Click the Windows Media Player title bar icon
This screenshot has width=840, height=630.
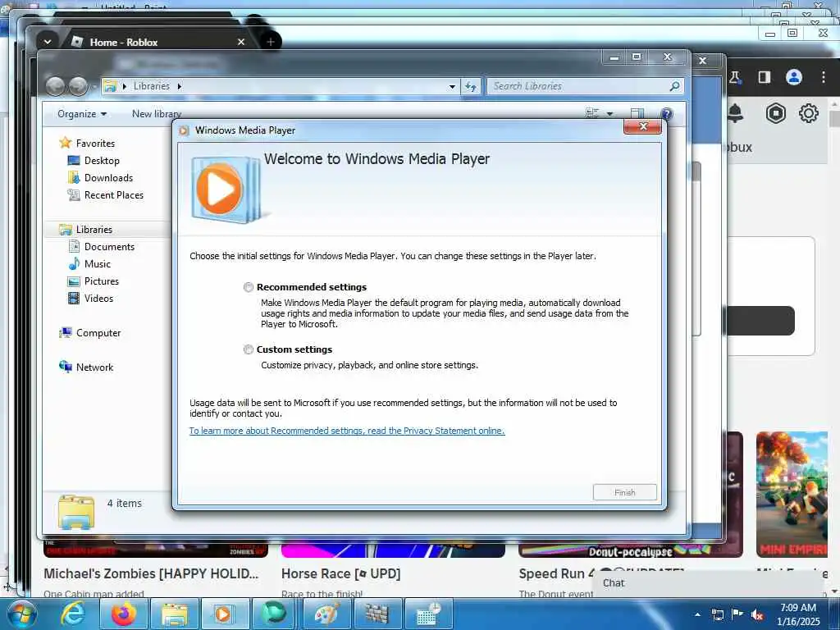point(184,130)
